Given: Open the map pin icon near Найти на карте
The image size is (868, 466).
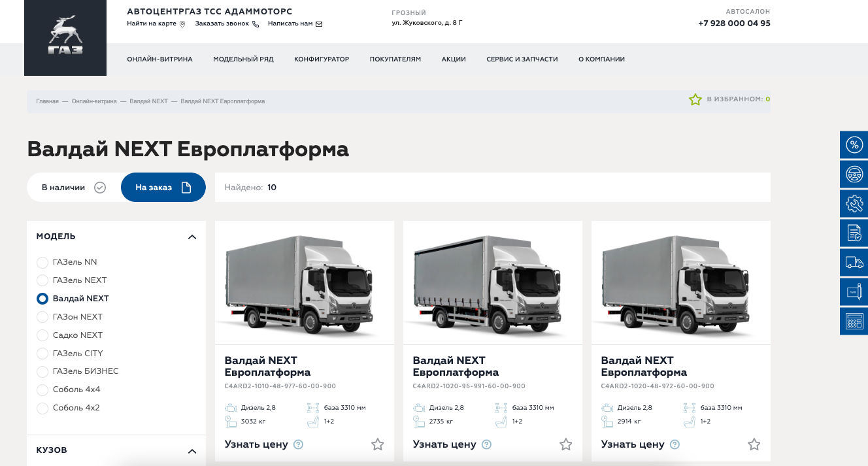Looking at the screenshot, I should click(x=182, y=24).
